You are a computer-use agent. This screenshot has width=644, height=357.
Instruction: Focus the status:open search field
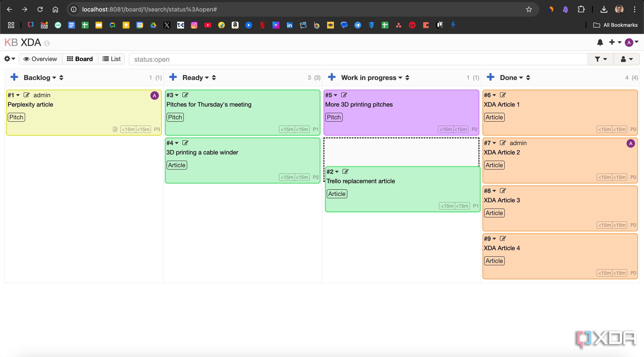(358, 59)
